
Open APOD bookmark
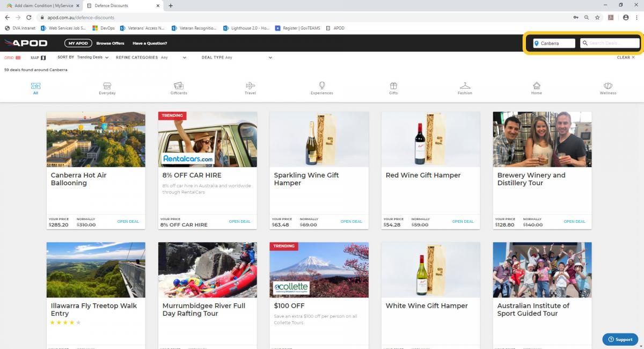click(335, 28)
